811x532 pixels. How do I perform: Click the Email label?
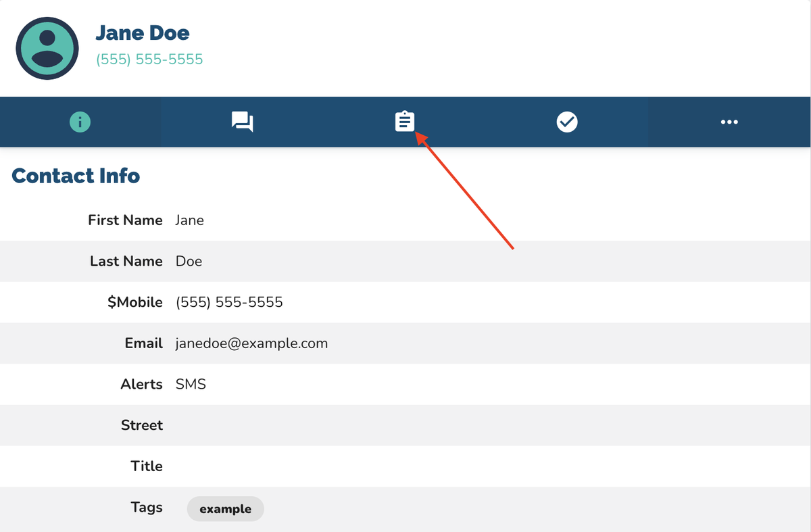144,343
